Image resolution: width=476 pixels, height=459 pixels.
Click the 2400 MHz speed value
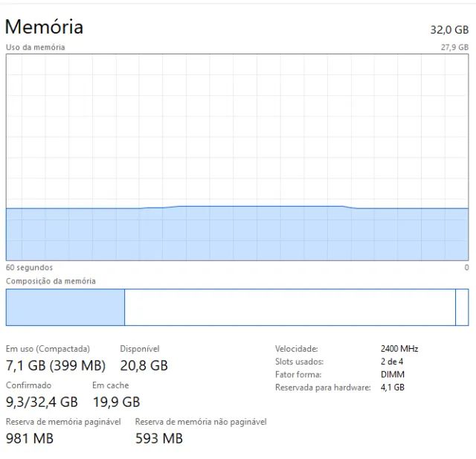coord(399,348)
